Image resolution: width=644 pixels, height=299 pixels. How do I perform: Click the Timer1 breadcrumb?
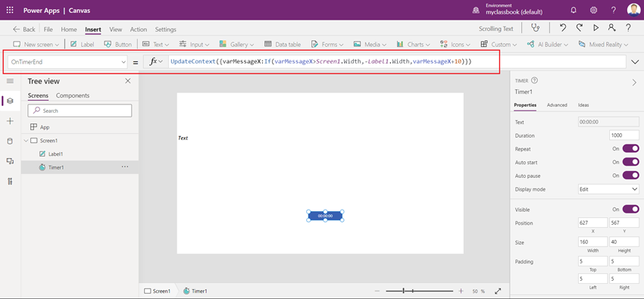[195, 291]
